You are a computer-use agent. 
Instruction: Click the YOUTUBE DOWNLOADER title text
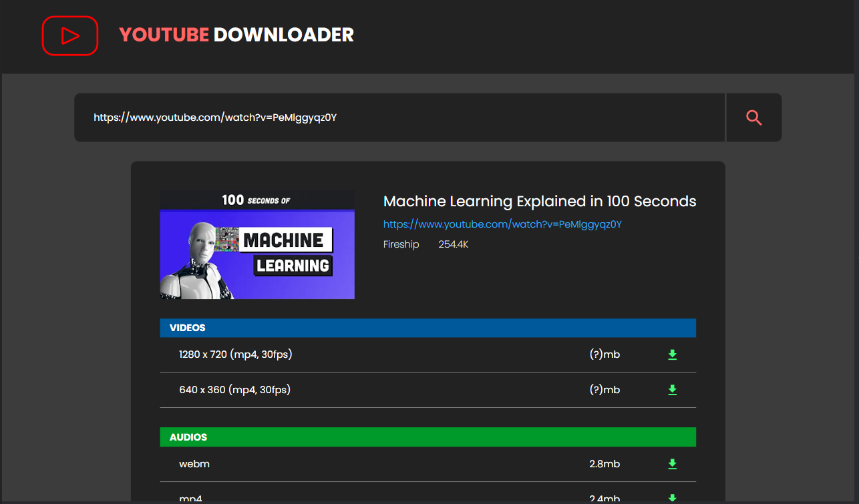click(x=236, y=35)
